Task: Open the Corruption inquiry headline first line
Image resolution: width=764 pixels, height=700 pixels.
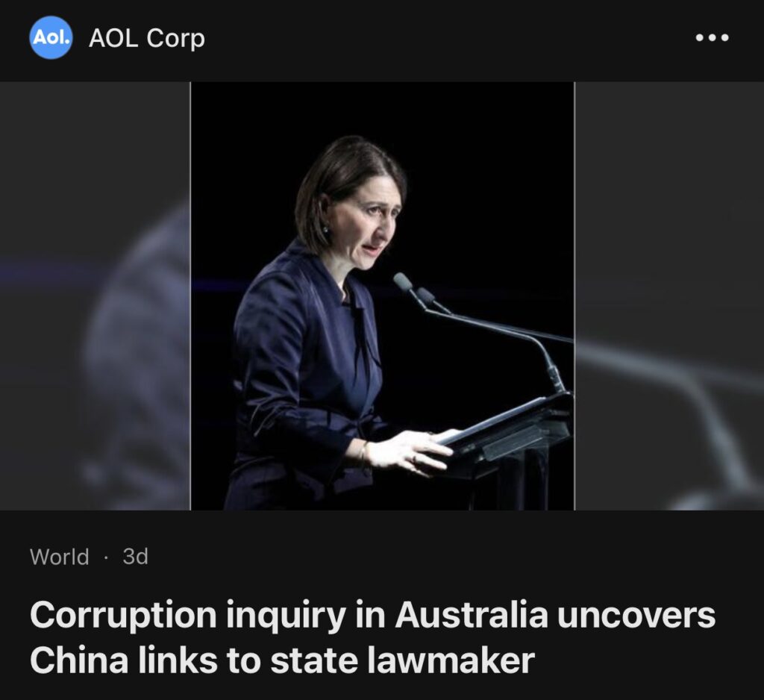Action: click(x=372, y=616)
